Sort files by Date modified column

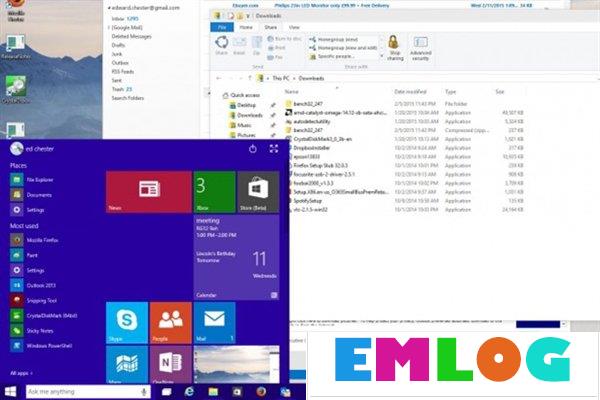pos(410,91)
